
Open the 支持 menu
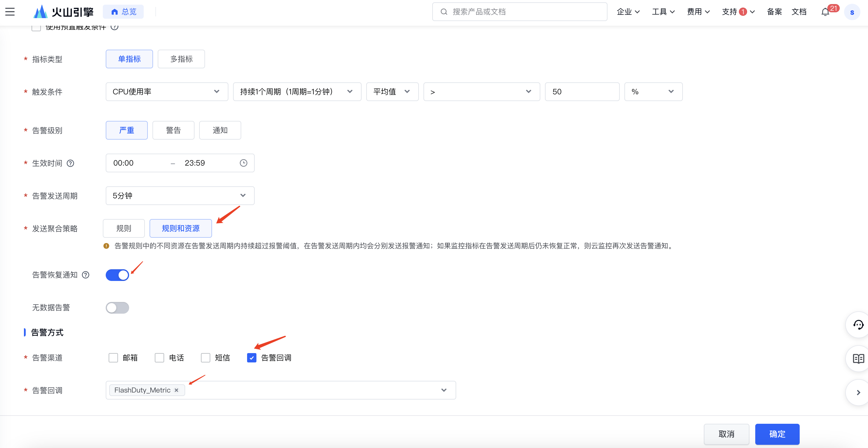(x=738, y=12)
